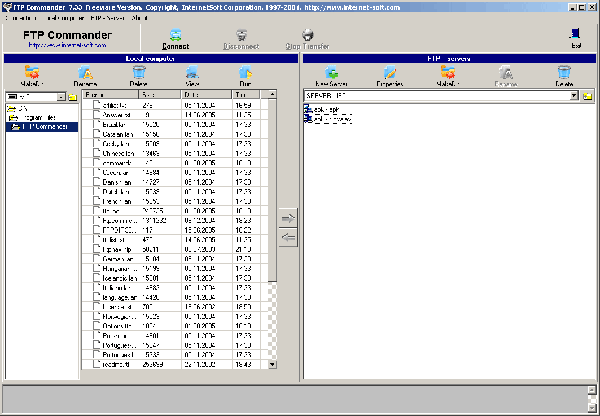
Task: Click the left-arrow download transfer button
Action: [288, 238]
